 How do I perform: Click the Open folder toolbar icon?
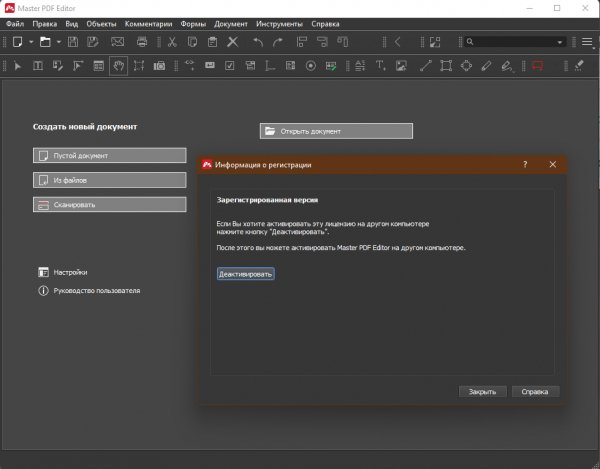(x=45, y=42)
